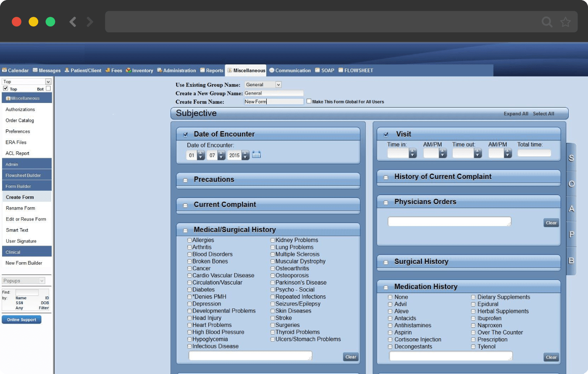This screenshot has width=588, height=374.
Task: Click Expand All link
Action: [x=516, y=113]
